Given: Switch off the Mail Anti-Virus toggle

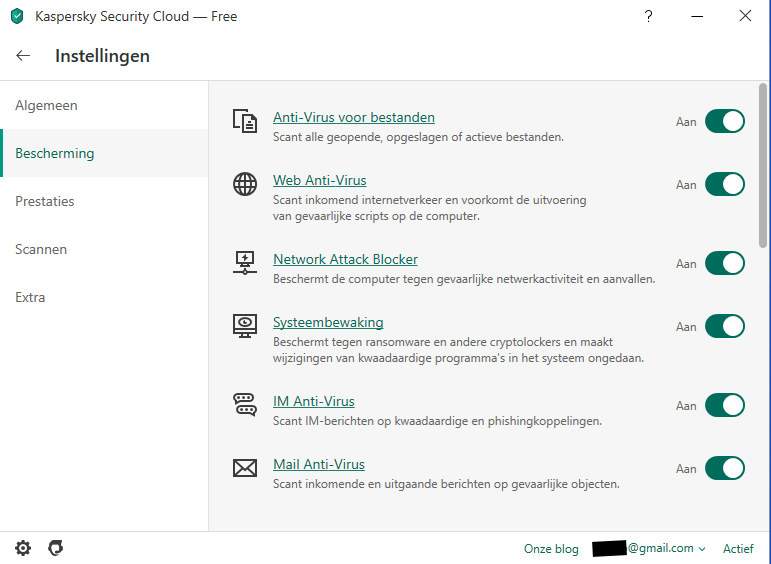Looking at the screenshot, I should pos(725,468).
